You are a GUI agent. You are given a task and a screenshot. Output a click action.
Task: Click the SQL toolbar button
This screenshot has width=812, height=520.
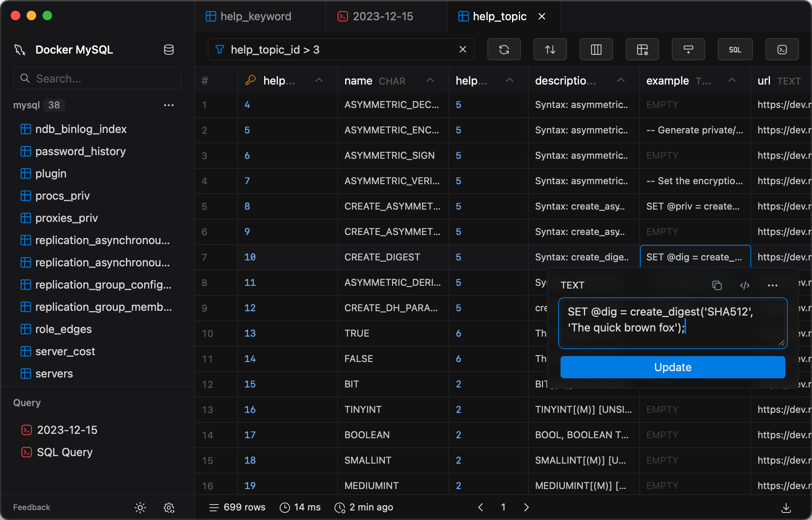coord(735,50)
